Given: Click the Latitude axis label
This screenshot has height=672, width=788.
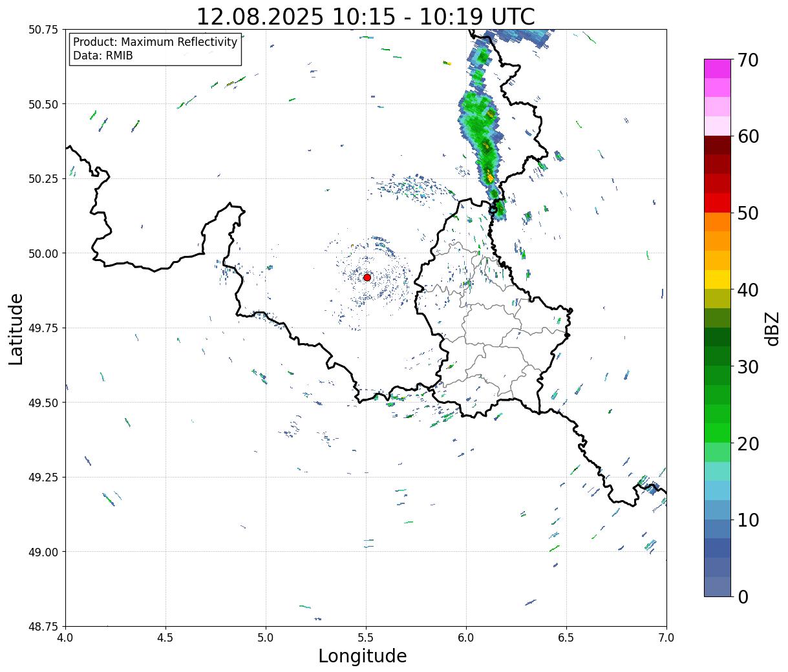Looking at the screenshot, I should (16, 329).
